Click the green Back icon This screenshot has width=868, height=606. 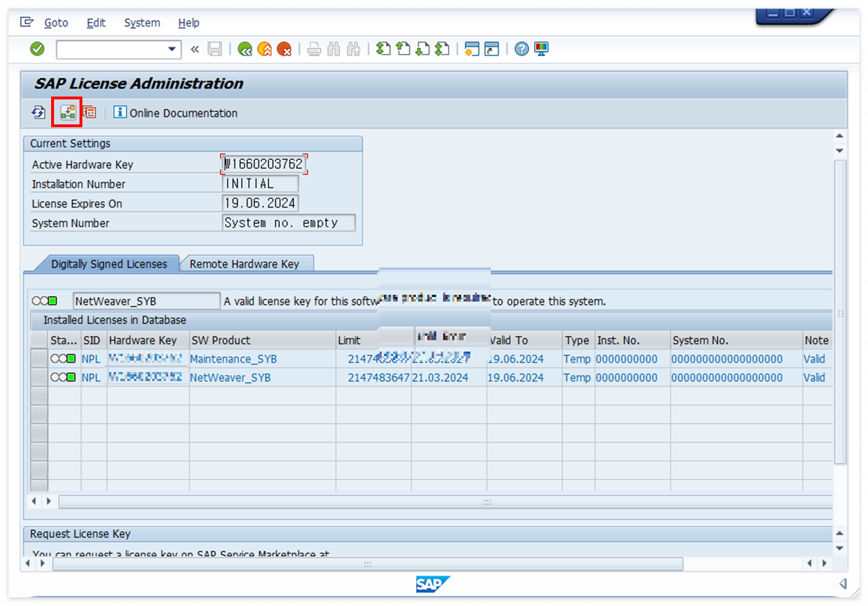click(x=245, y=49)
